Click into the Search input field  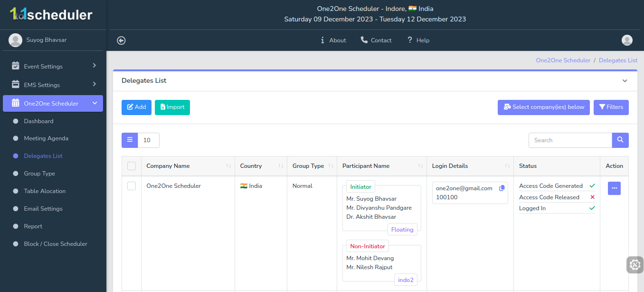pyautogui.click(x=570, y=140)
